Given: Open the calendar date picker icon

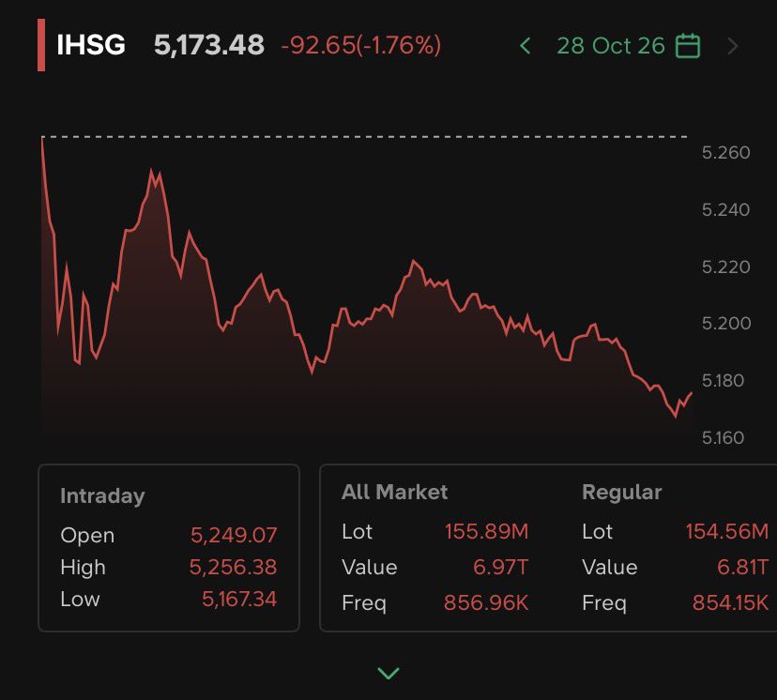Looking at the screenshot, I should [688, 46].
